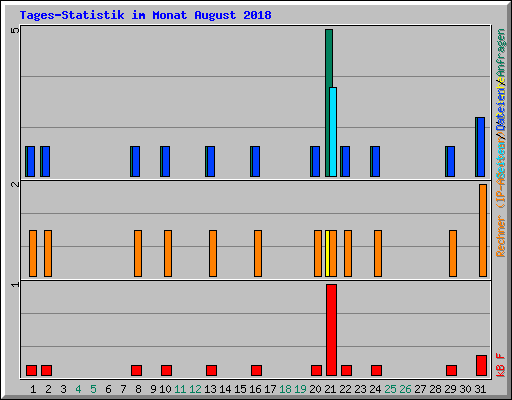Click the y-axis value 2
512x400 pixels.
coord(15,184)
